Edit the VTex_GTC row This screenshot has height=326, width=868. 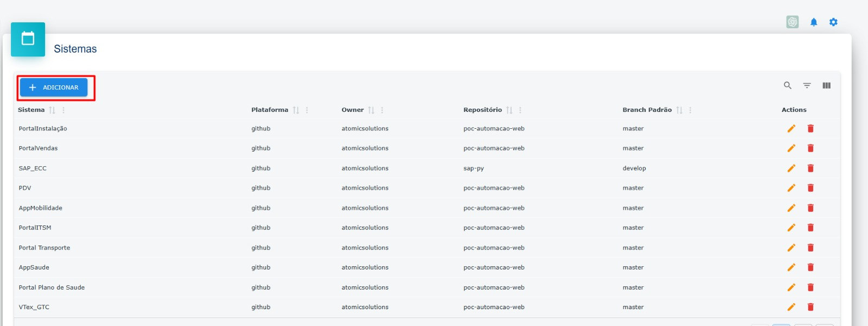pyautogui.click(x=792, y=307)
